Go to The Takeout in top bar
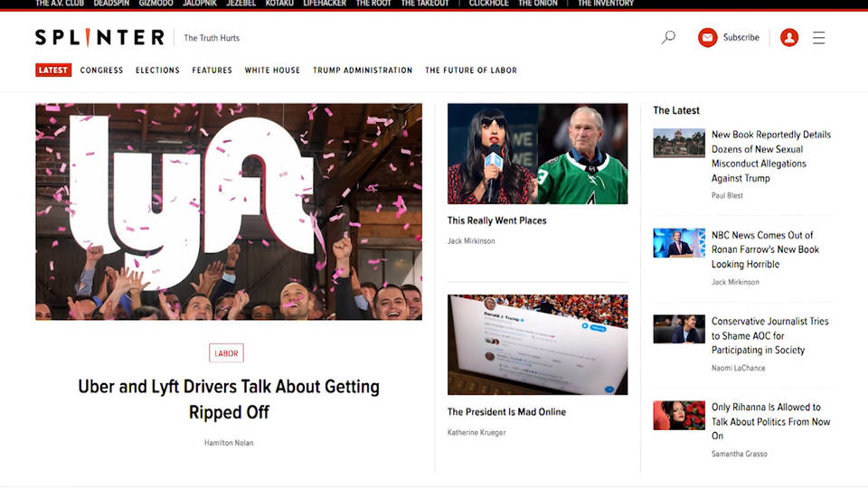The image size is (868, 488). click(x=425, y=4)
